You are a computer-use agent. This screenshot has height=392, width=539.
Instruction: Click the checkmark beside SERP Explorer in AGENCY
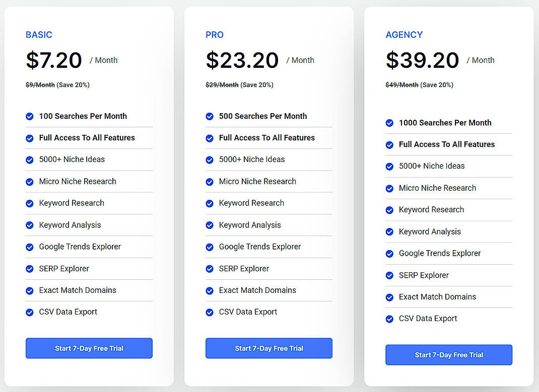[x=389, y=275]
